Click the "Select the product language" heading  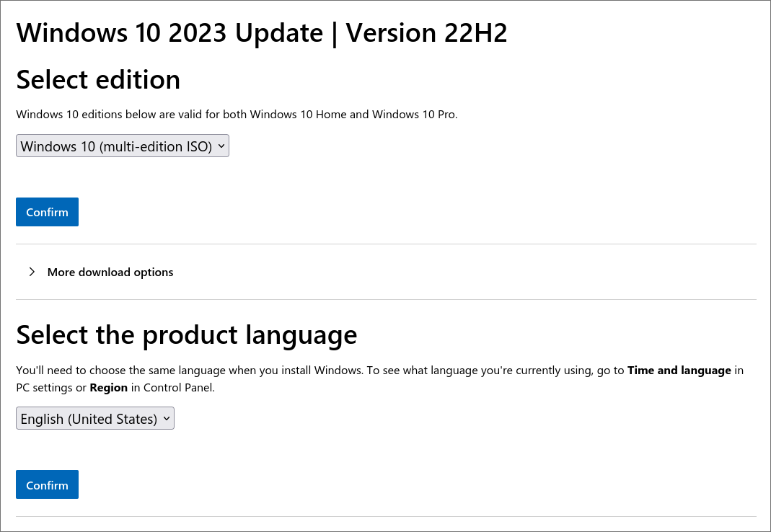click(186, 335)
